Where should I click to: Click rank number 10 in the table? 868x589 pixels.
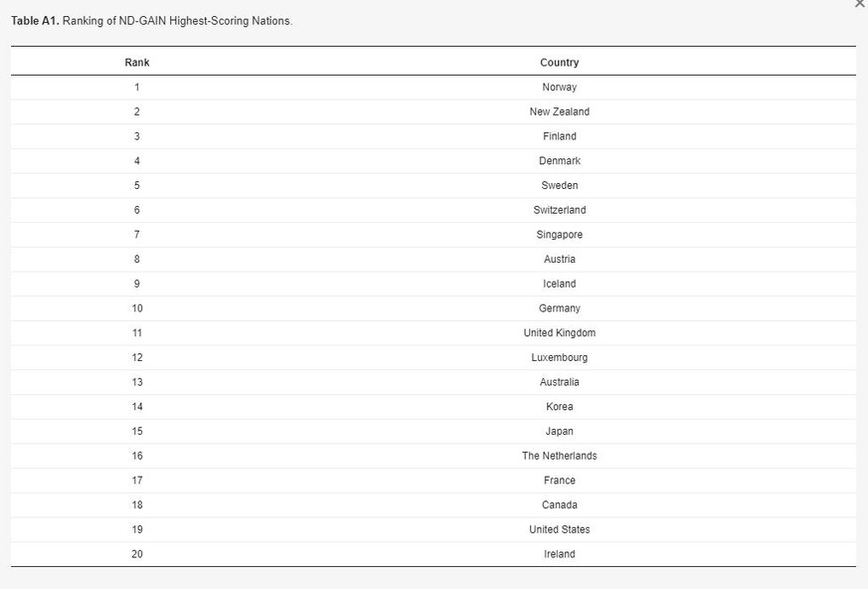point(137,308)
